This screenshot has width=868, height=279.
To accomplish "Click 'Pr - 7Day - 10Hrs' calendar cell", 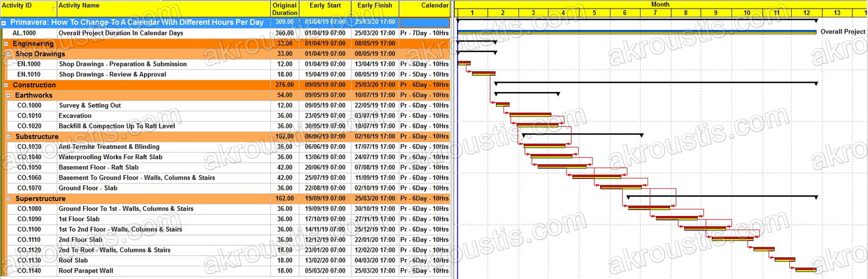I will point(424,33).
